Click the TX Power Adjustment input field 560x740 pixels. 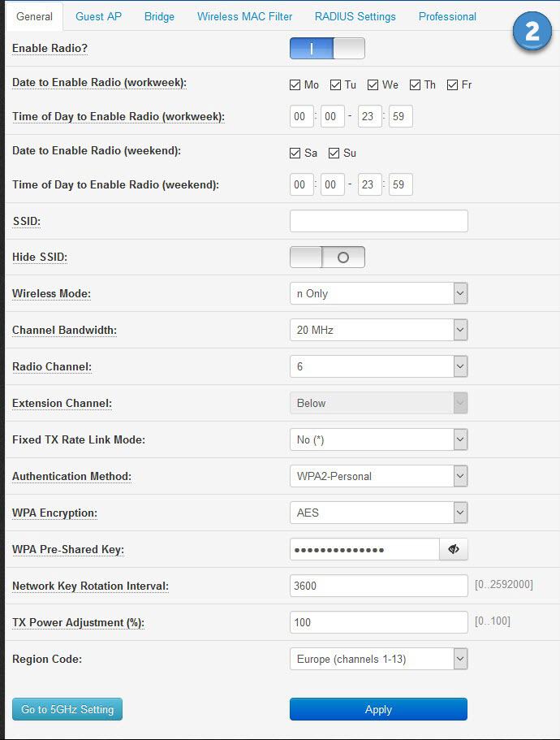click(x=378, y=623)
